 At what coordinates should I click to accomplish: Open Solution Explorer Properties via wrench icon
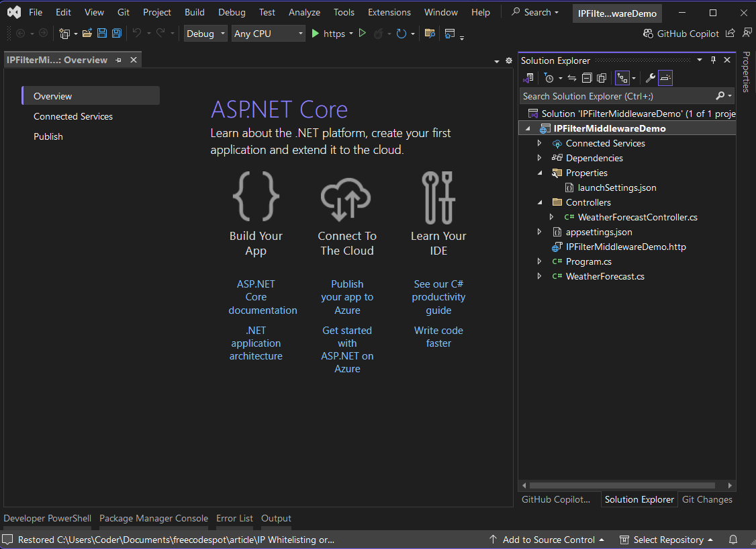pyautogui.click(x=650, y=78)
